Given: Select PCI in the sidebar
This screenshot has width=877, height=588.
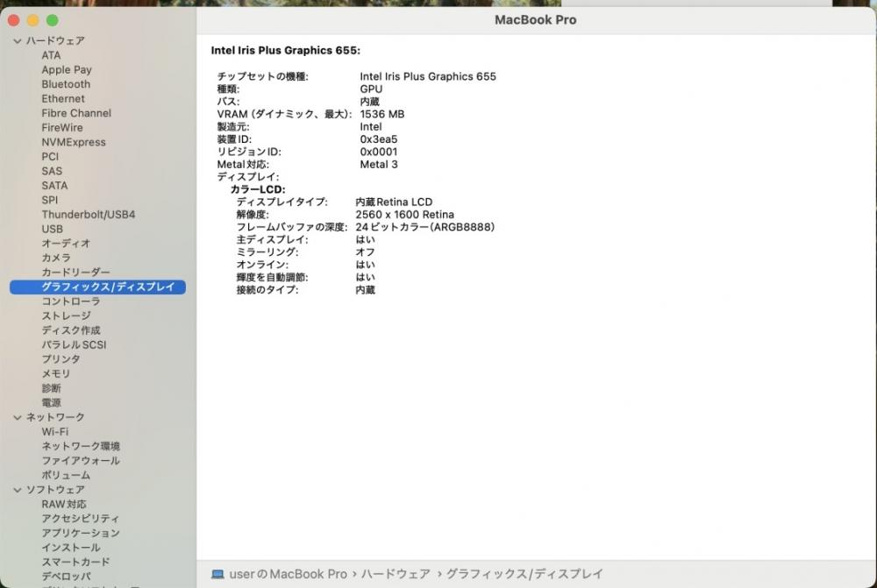Looking at the screenshot, I should click(50, 157).
